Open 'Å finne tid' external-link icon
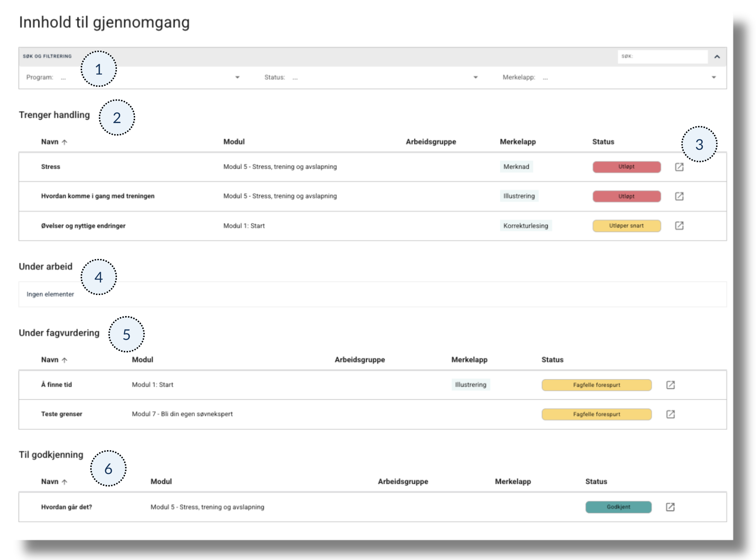Viewport: 756px width, 560px height. [x=670, y=385]
